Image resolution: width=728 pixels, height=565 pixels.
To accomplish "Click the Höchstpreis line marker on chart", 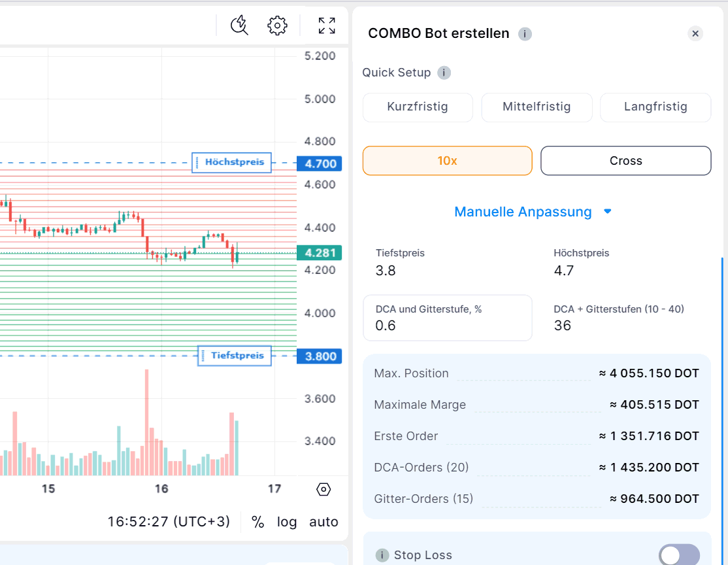I will [x=232, y=162].
